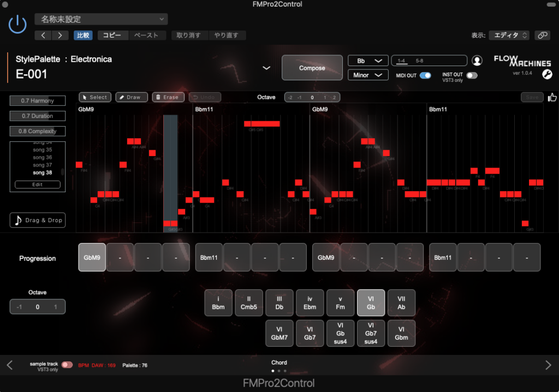The image size is (559, 392).
Task: Choose the II Cmb5 chord
Action: coord(249,303)
